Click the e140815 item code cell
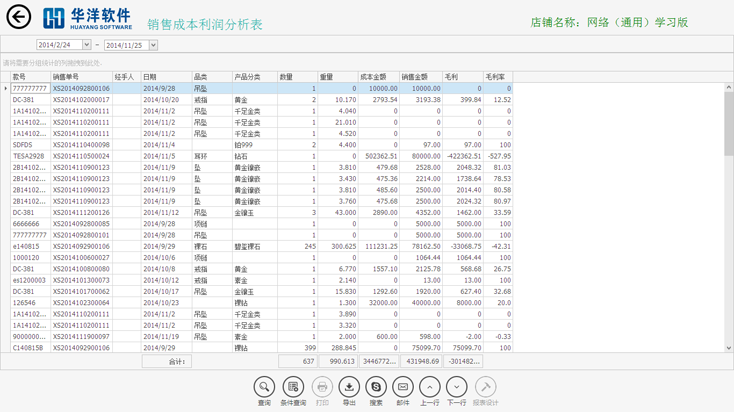The width and height of the screenshot is (734, 412). pos(30,246)
